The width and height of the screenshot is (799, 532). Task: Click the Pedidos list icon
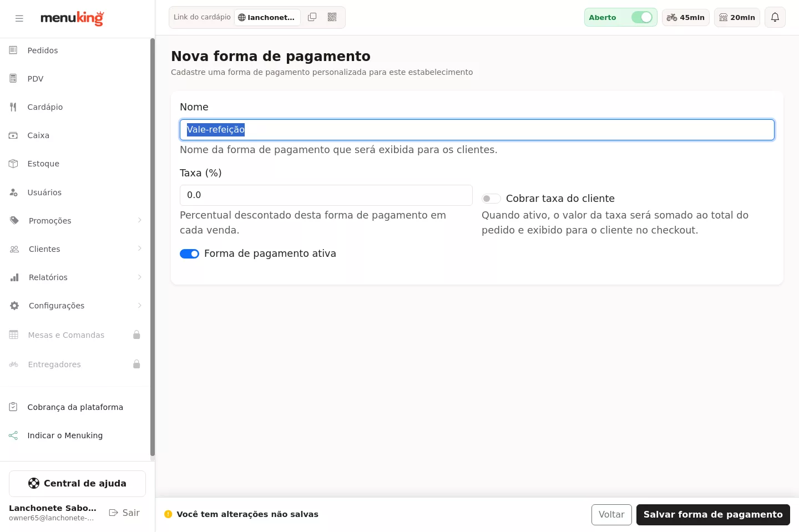[x=13, y=50]
